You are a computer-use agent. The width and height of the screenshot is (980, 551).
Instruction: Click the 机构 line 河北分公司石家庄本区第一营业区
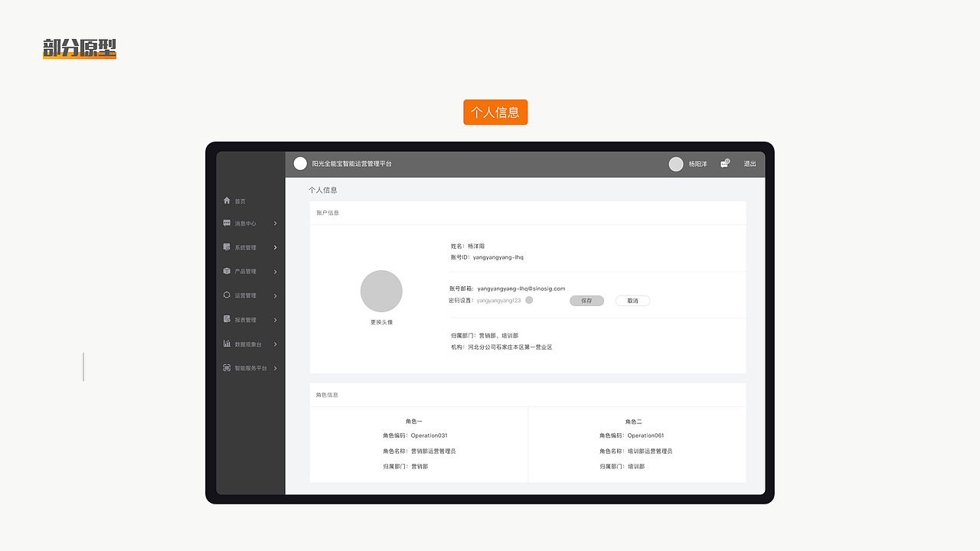[501, 347]
